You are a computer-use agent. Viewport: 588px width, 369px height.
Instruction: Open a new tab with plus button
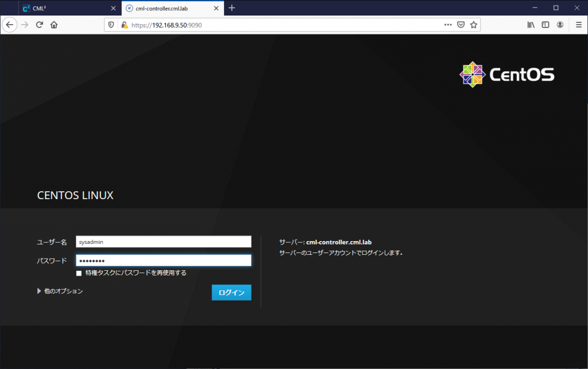click(232, 8)
